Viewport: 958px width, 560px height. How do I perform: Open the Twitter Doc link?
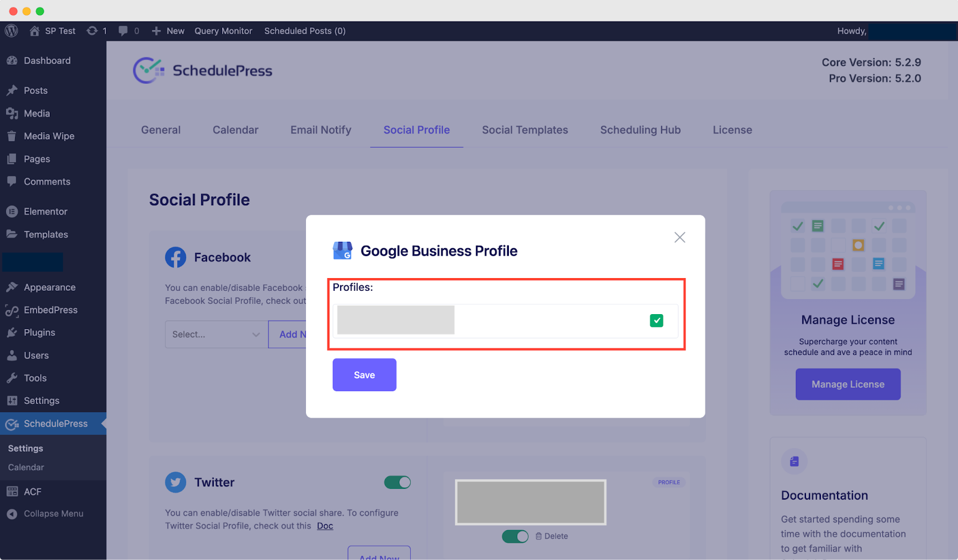(325, 526)
